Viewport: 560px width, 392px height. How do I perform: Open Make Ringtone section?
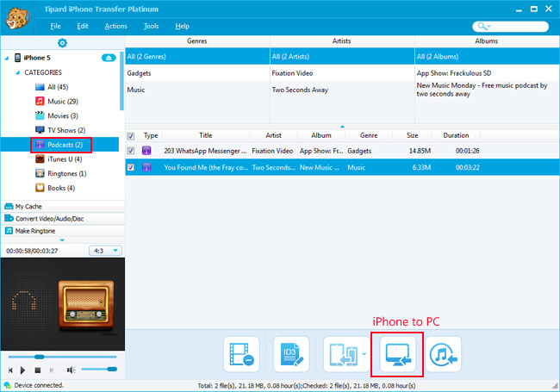pyautogui.click(x=63, y=231)
